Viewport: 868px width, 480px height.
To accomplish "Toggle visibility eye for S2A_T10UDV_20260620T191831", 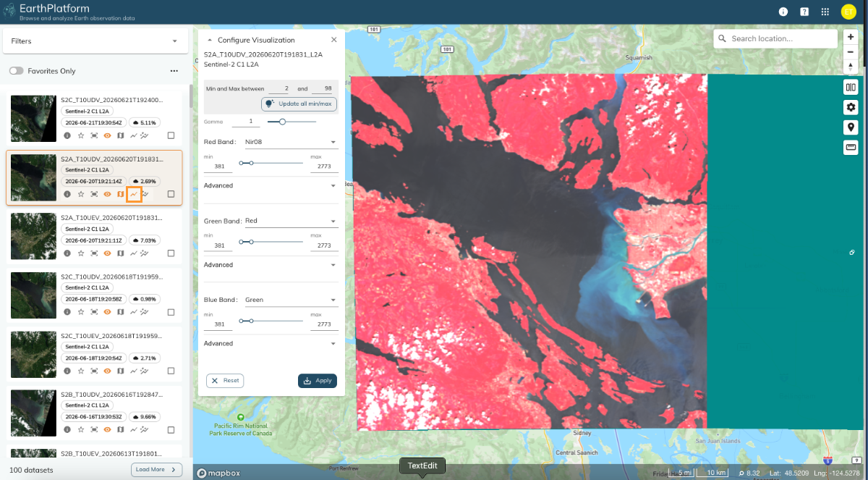I will (x=107, y=194).
